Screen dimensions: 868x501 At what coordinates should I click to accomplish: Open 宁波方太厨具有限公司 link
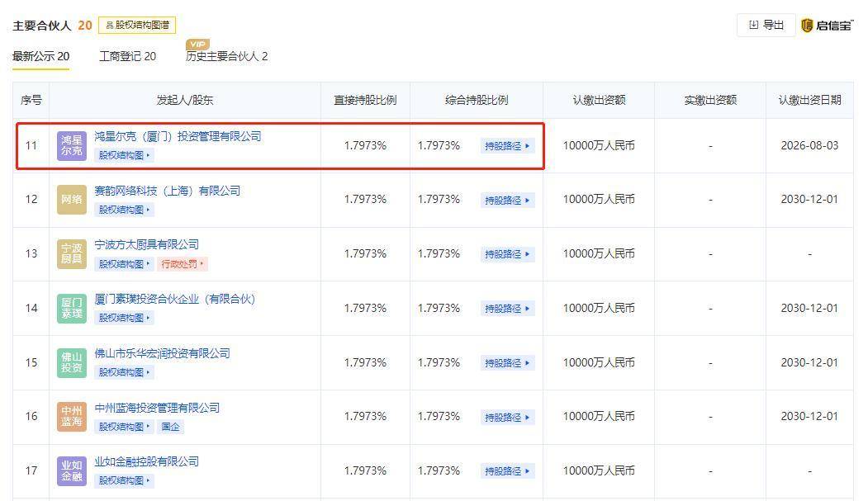(x=147, y=244)
